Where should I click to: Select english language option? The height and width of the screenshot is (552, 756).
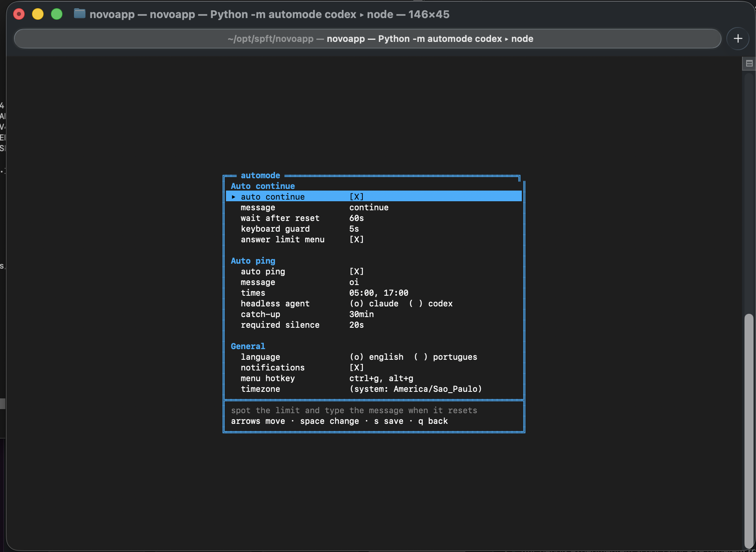(x=376, y=357)
